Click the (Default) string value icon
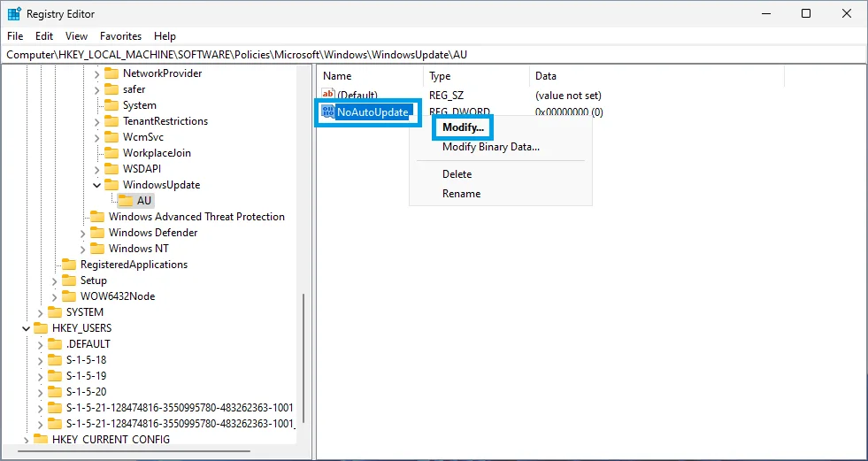The image size is (868, 461). pyautogui.click(x=328, y=95)
